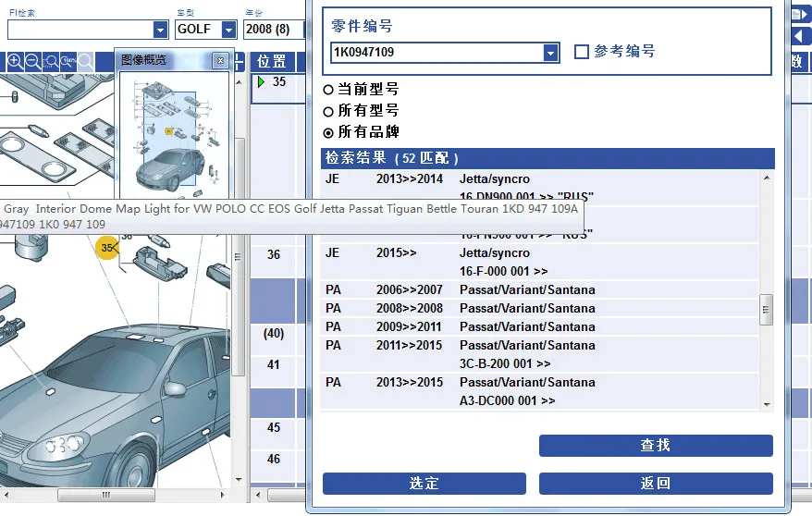Click into the 零件编号 part number field
This screenshot has width=812, height=516.
click(437, 53)
